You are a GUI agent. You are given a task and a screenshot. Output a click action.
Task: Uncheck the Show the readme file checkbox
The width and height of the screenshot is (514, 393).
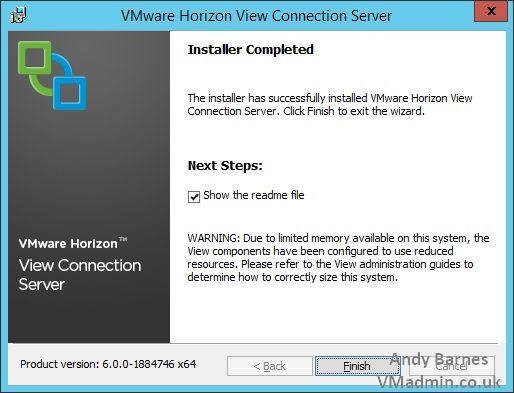tap(194, 197)
